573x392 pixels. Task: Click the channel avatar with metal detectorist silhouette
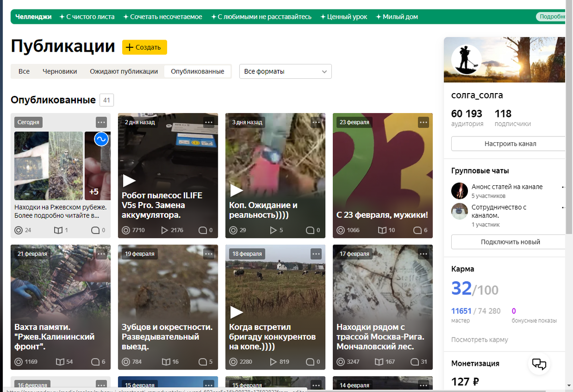click(467, 59)
